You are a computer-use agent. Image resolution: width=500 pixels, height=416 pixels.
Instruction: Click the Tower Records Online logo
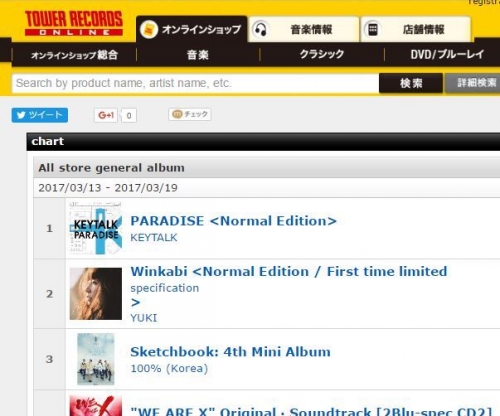coord(74,23)
